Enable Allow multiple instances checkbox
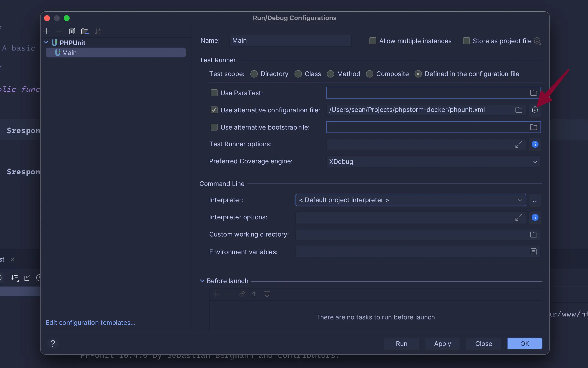This screenshot has width=588, height=368. pyautogui.click(x=373, y=41)
